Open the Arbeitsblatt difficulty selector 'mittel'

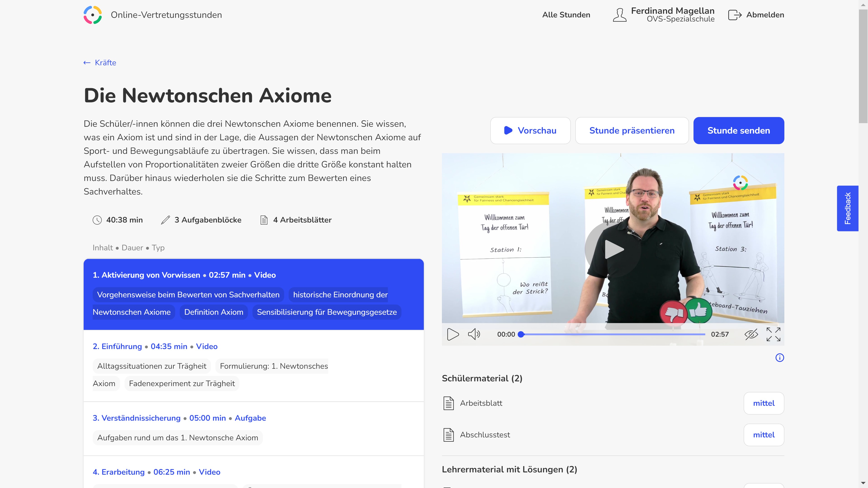tap(764, 403)
